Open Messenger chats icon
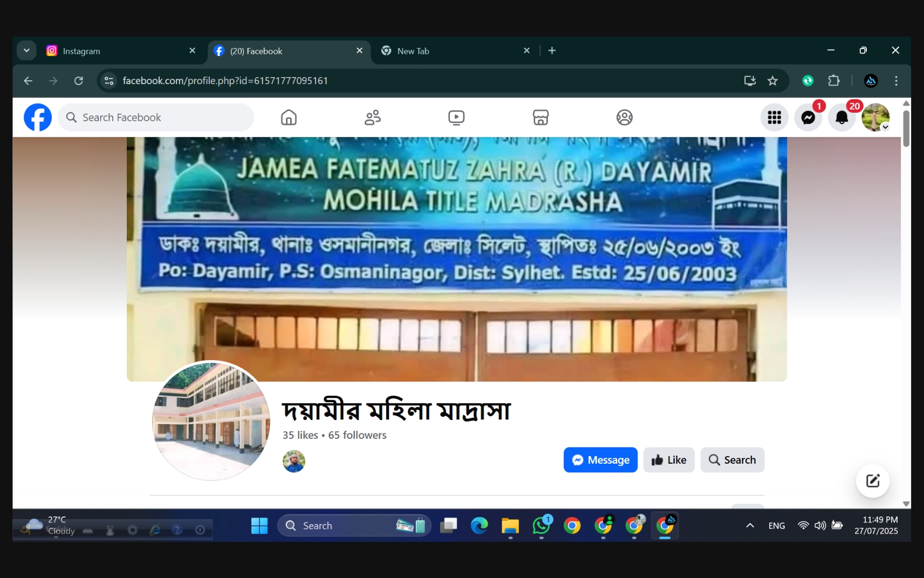The image size is (924, 578). click(808, 117)
